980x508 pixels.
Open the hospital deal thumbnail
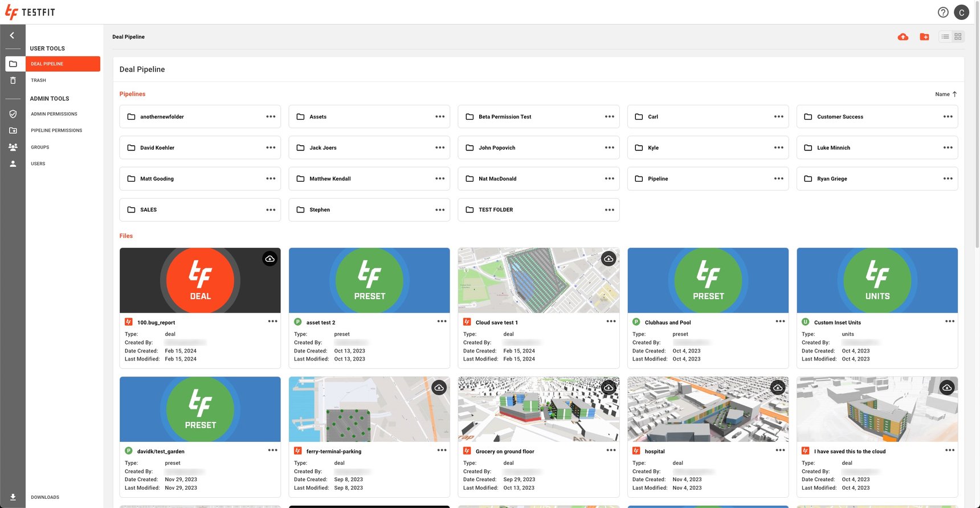708,409
